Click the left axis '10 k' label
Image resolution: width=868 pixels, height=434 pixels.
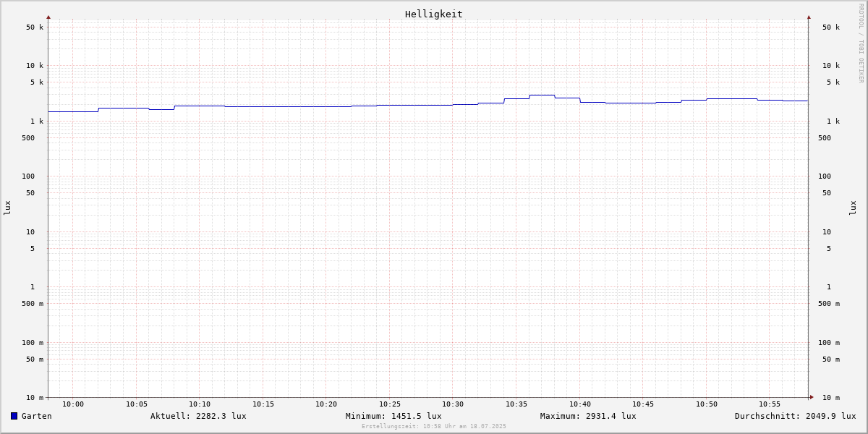point(35,66)
